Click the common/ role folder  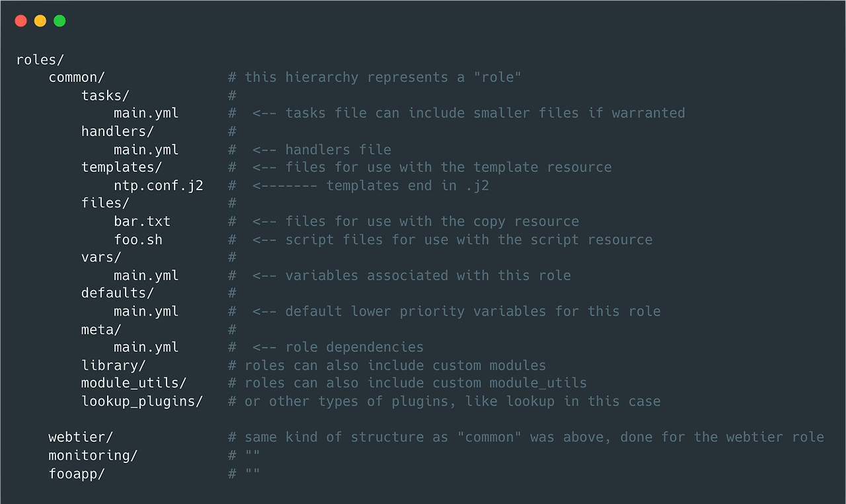(x=77, y=77)
